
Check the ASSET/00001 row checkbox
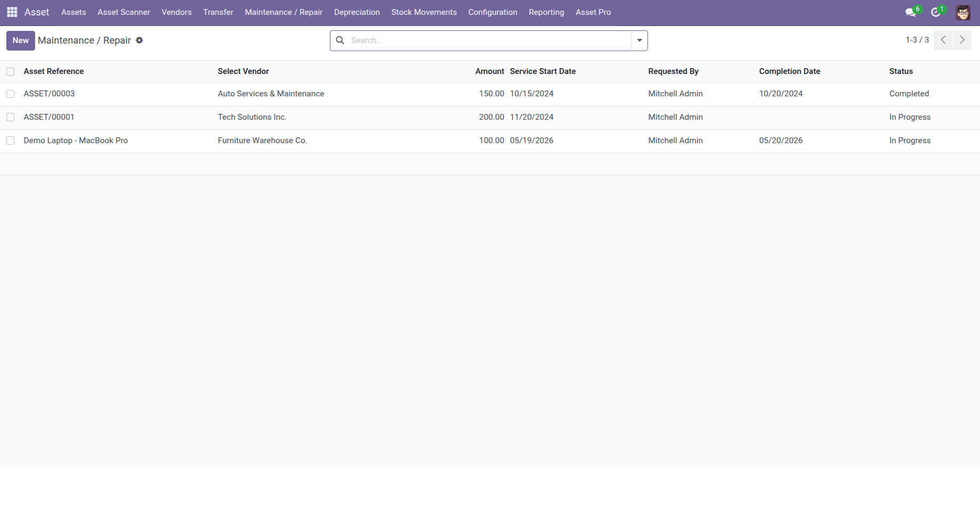coord(11,117)
